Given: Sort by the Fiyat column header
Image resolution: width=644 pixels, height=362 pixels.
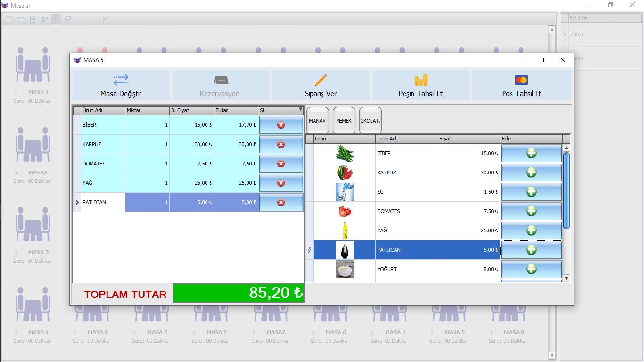Looking at the screenshot, I should click(x=468, y=139).
